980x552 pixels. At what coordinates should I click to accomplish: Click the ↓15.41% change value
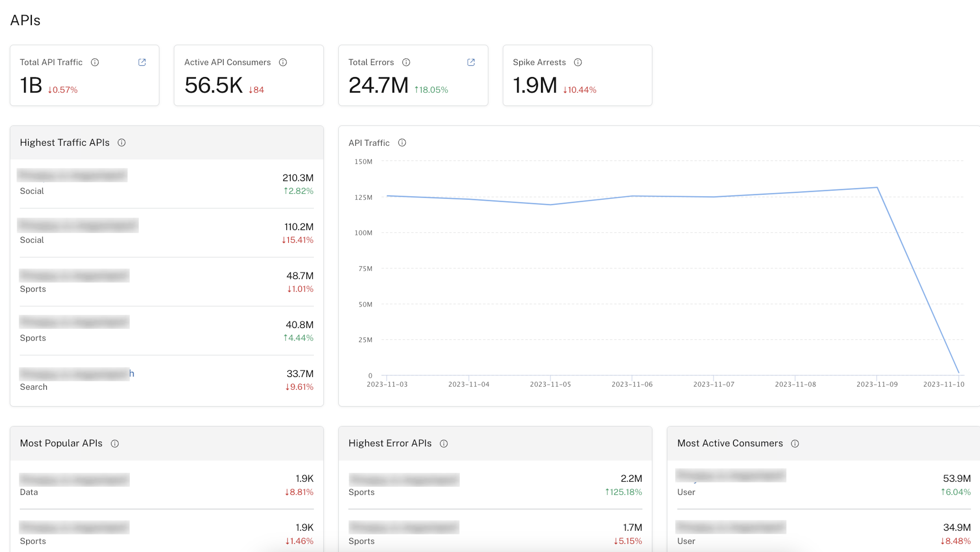tap(298, 240)
